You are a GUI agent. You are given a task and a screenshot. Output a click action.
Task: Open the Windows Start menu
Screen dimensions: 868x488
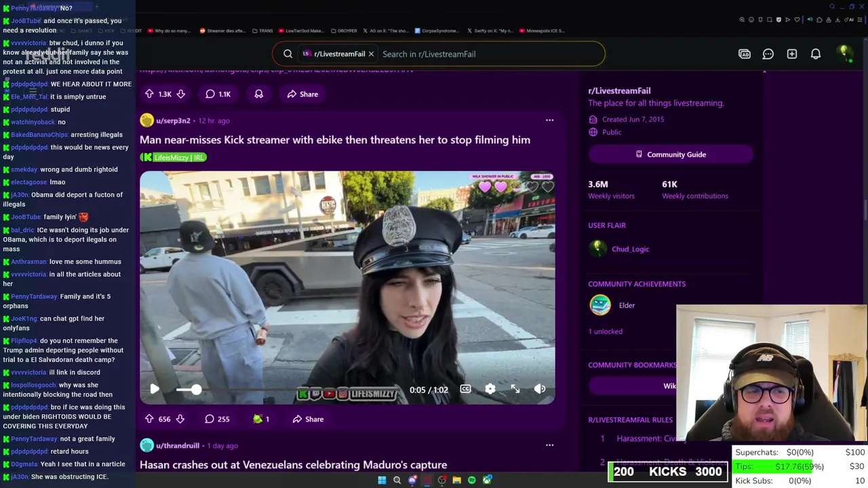(382, 480)
